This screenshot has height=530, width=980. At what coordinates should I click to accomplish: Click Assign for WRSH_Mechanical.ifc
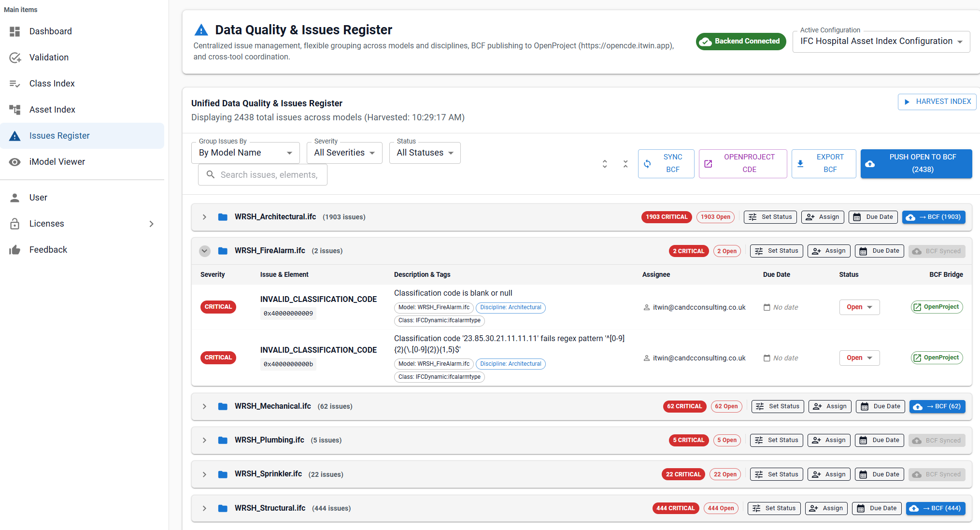point(830,407)
